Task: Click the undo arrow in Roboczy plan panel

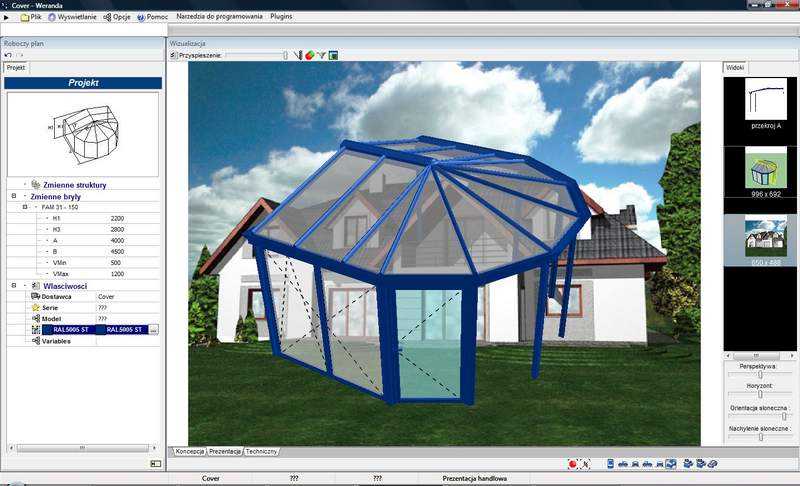Action: point(8,55)
